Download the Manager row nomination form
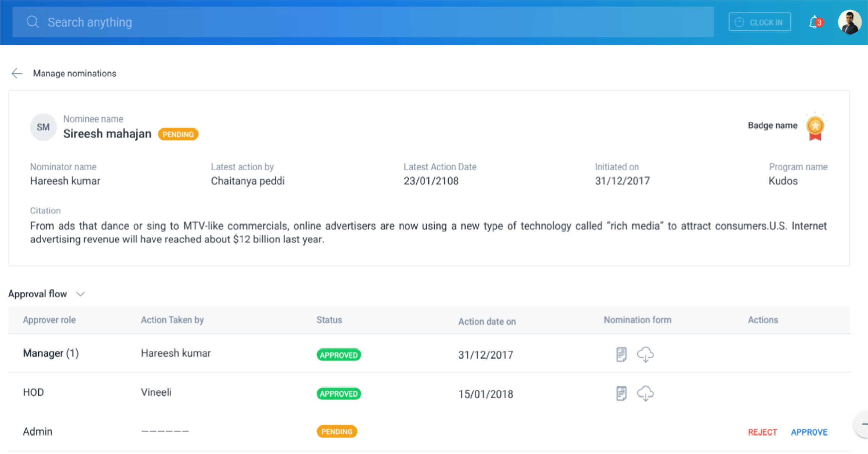The height and width of the screenshot is (454, 868). click(646, 354)
